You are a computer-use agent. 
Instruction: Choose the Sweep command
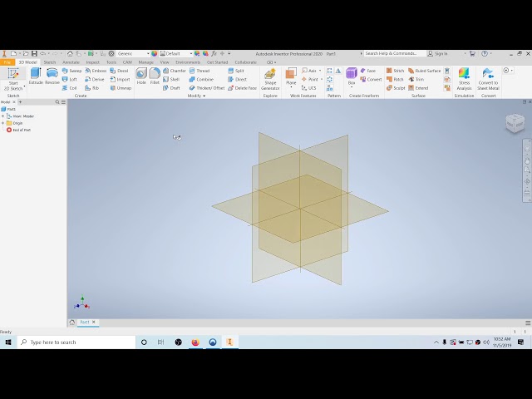point(71,71)
